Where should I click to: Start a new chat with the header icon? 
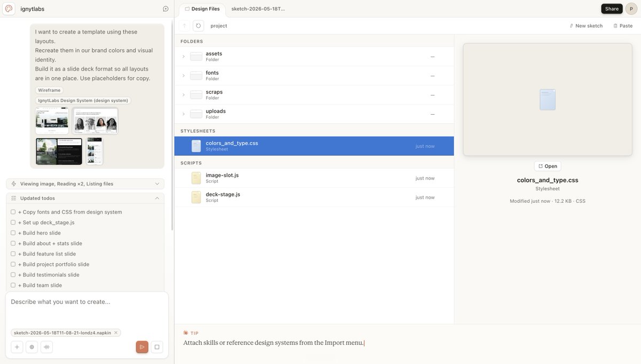coord(166,9)
